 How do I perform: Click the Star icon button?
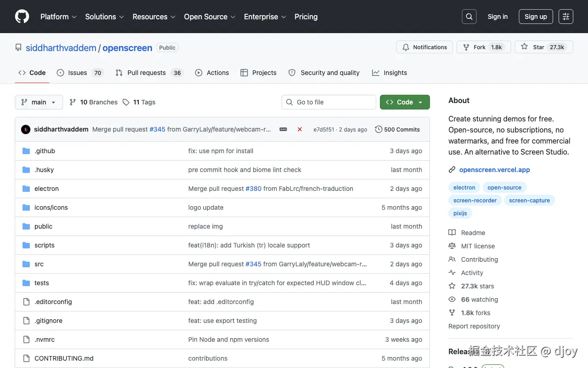point(525,47)
